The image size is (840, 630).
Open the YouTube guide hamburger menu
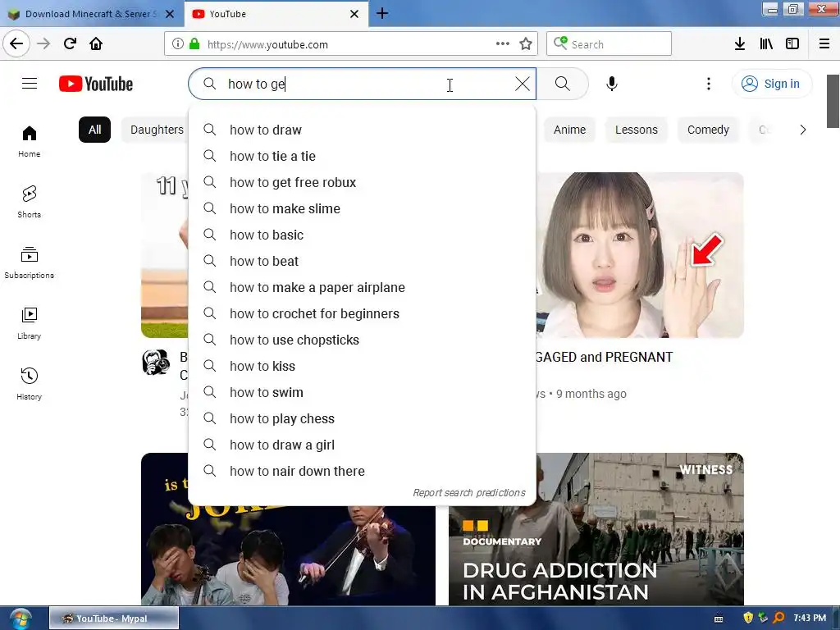[30, 84]
